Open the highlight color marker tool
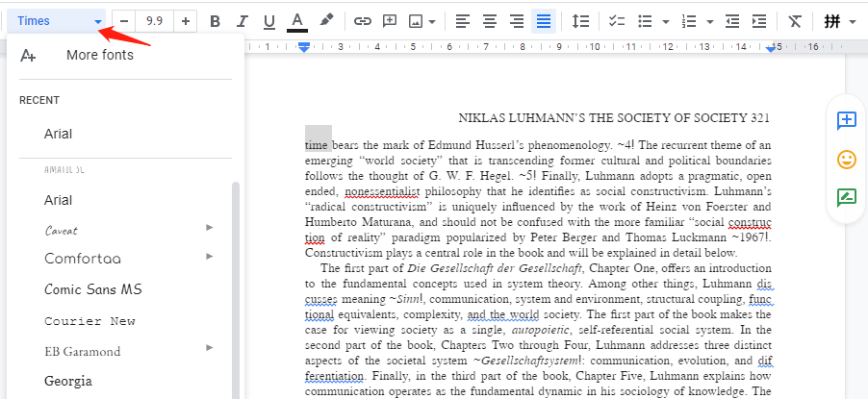The width and height of the screenshot is (868, 399). 326,21
